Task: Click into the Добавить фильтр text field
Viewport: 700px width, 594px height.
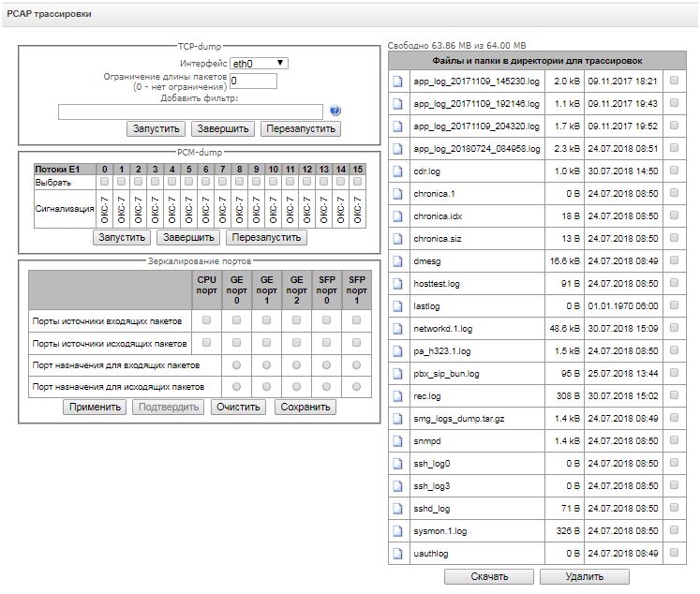Action: click(x=191, y=111)
